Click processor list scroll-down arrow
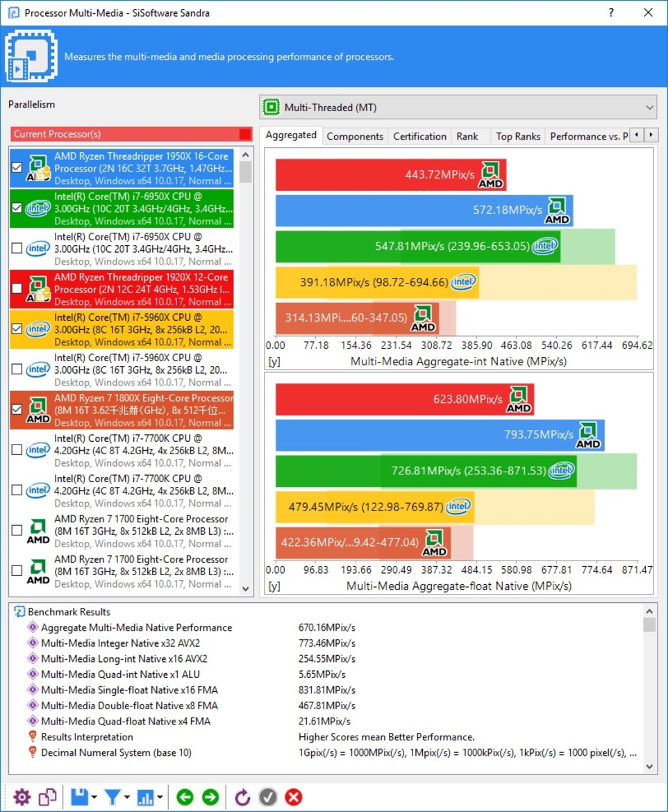The width and height of the screenshot is (668, 812). 246,589
